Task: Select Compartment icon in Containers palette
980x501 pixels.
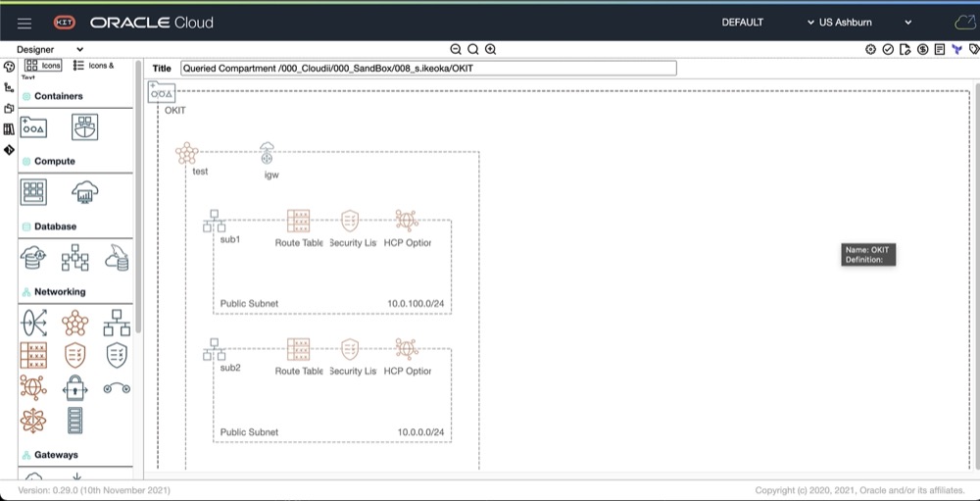Action: 33,127
